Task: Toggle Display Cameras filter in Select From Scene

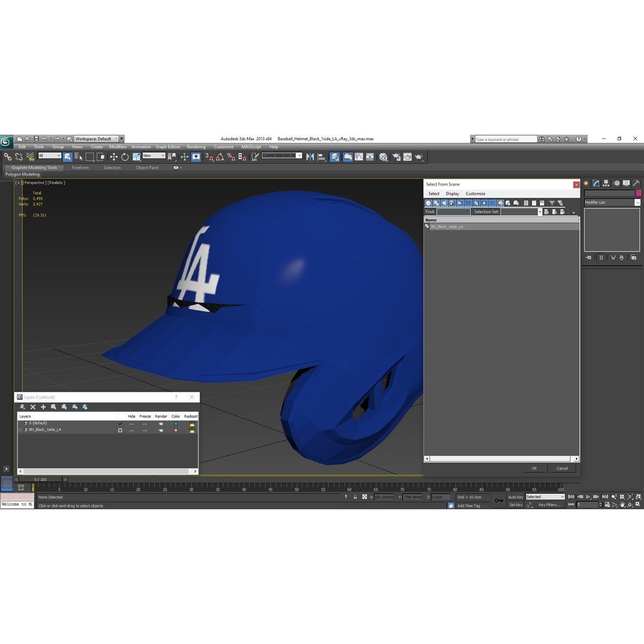Action: coord(452,203)
